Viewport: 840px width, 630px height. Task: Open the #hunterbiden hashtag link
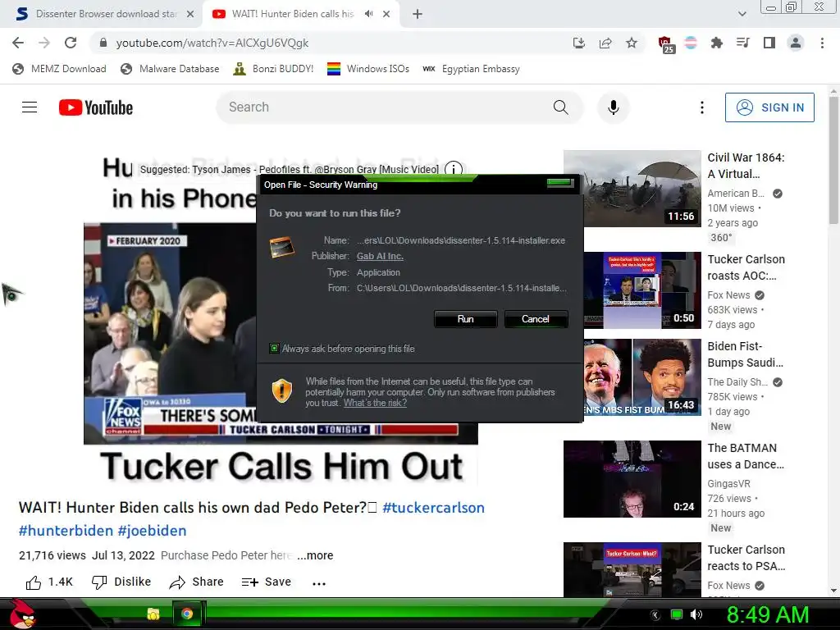66,531
